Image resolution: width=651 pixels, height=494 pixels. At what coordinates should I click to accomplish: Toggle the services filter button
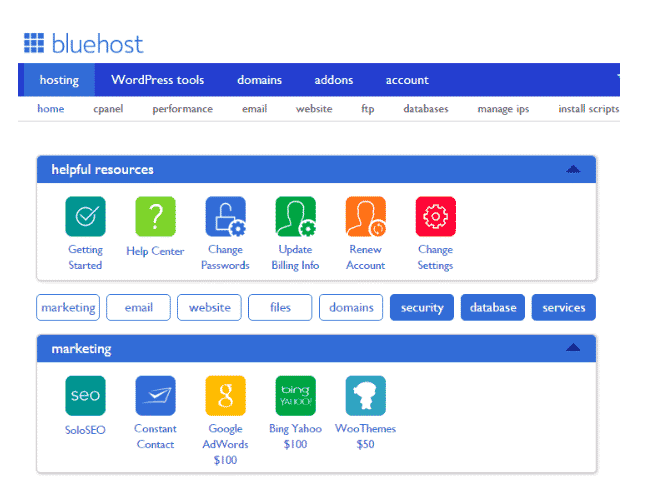tap(564, 308)
